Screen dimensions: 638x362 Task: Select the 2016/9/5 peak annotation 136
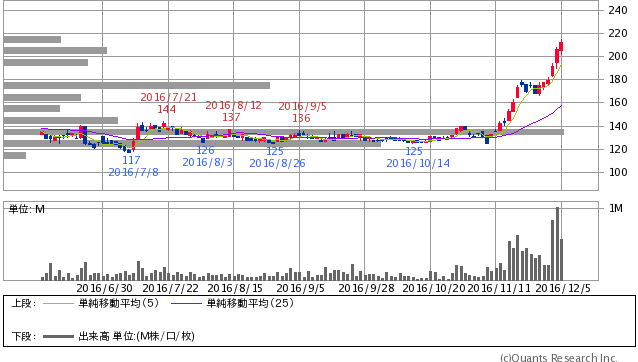pyautogui.click(x=302, y=118)
